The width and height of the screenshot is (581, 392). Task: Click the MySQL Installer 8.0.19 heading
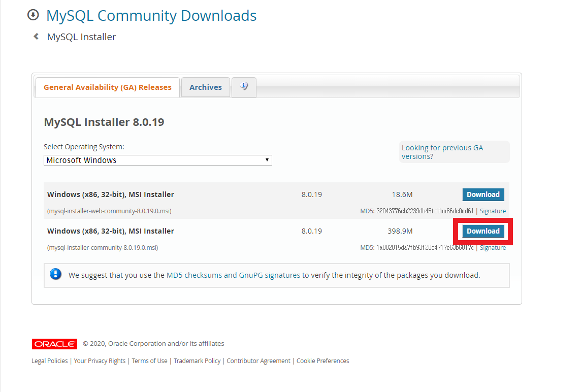pos(104,122)
